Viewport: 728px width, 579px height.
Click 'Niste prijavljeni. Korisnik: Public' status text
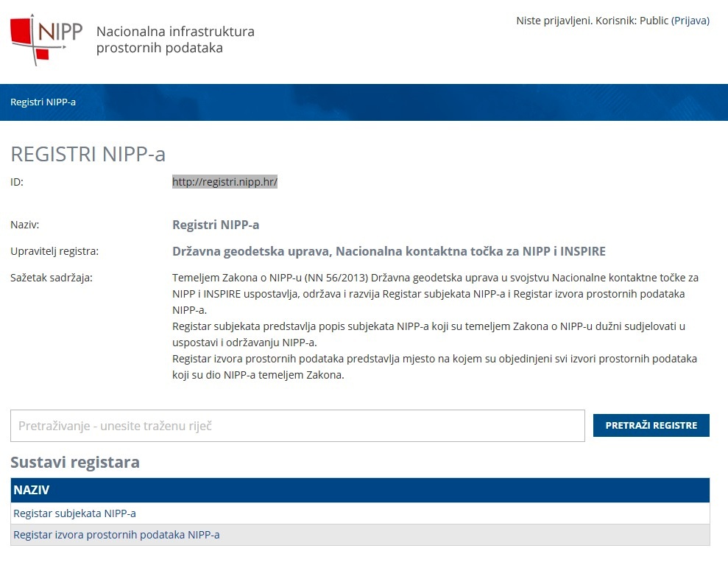tap(593, 21)
